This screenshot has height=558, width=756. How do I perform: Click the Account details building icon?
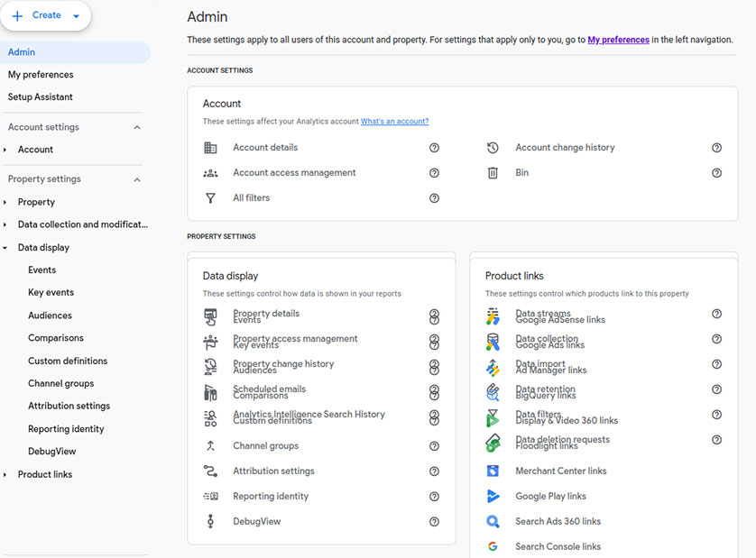[x=210, y=148]
